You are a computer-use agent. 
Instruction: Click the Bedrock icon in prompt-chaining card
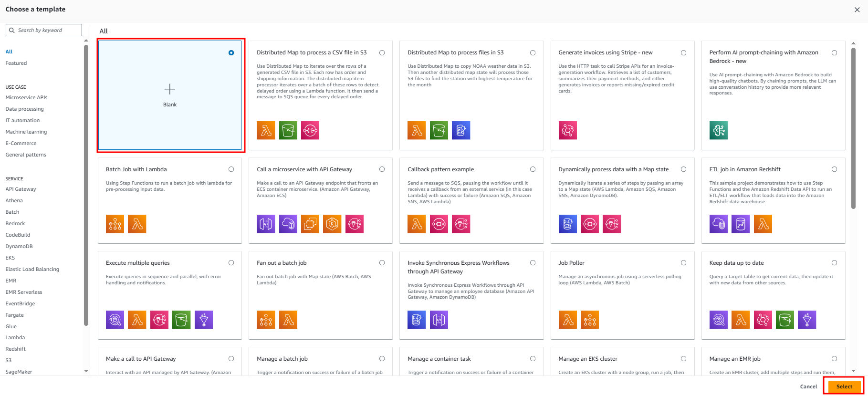pos(719,130)
